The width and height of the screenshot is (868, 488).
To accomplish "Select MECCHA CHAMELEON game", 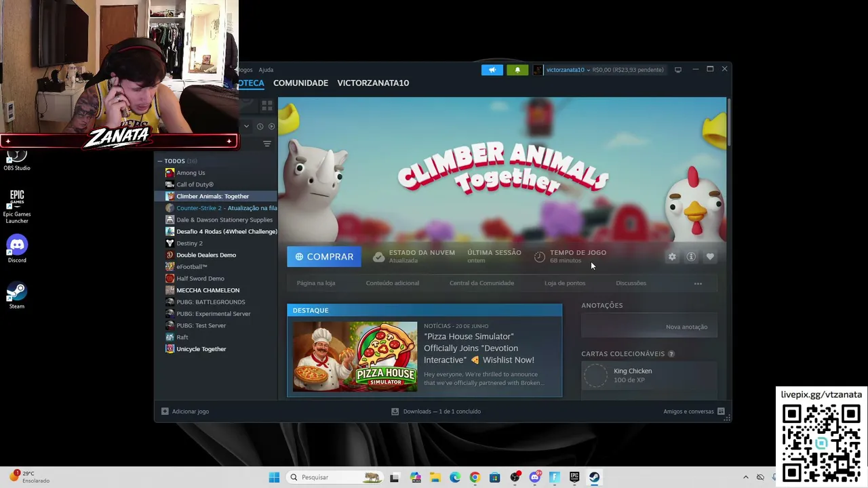I will point(208,290).
